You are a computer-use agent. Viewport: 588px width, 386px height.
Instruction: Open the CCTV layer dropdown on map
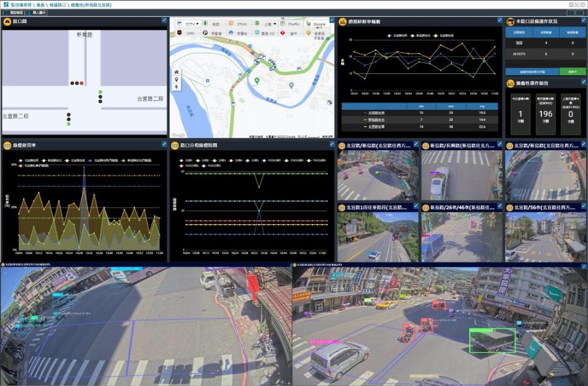[x=188, y=24]
